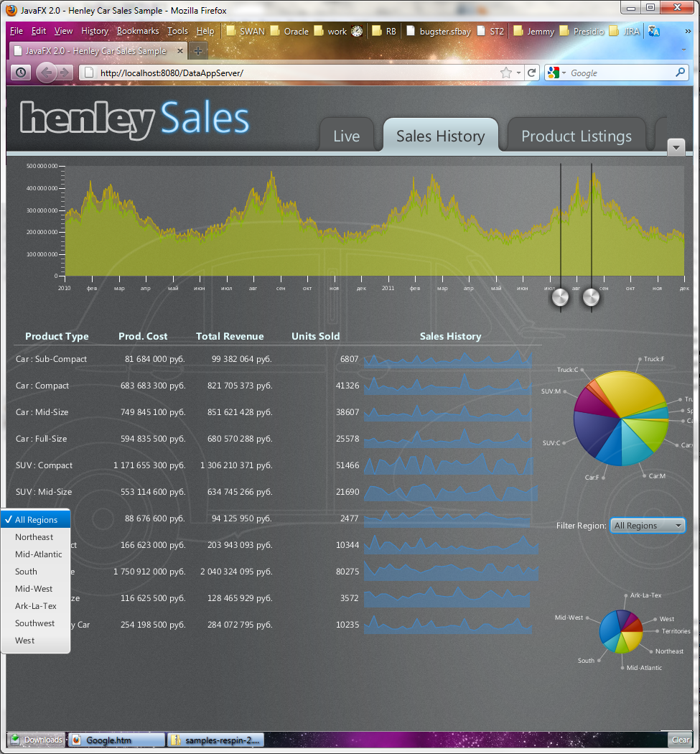Image resolution: width=700 pixels, height=754 pixels.
Task: Open a new browser tab with plus button
Action: tap(198, 51)
